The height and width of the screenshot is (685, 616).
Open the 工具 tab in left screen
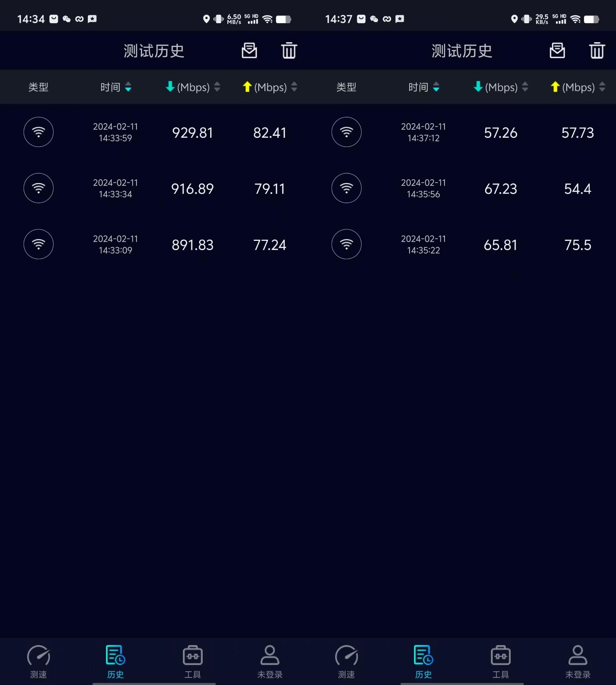pyautogui.click(x=193, y=662)
